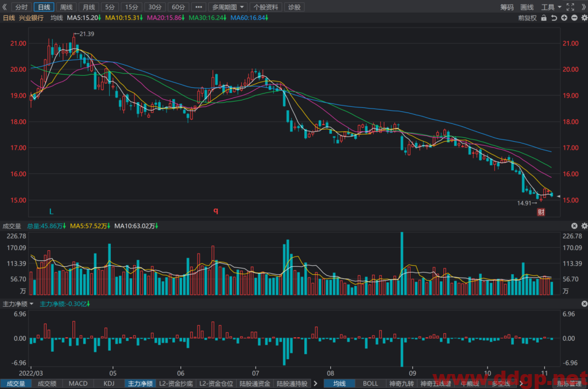588x389 pixels.
Task: Click 主力净额:-0.30亿 value
Action: 65,304
